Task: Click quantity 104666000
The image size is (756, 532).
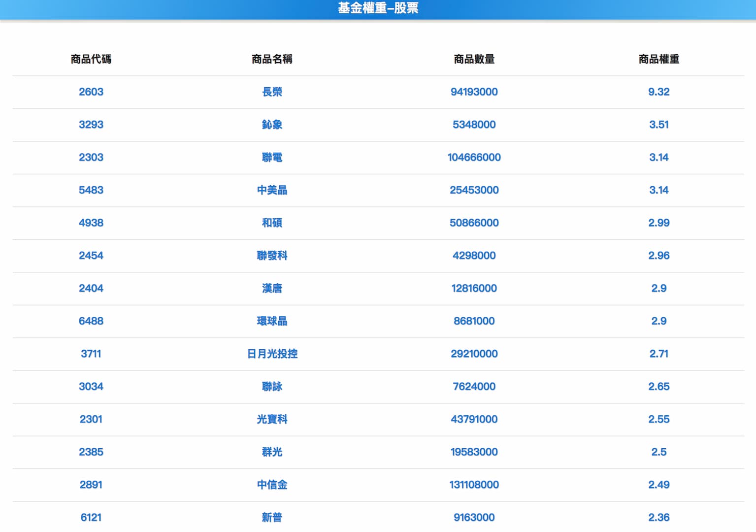Action: pos(474,157)
